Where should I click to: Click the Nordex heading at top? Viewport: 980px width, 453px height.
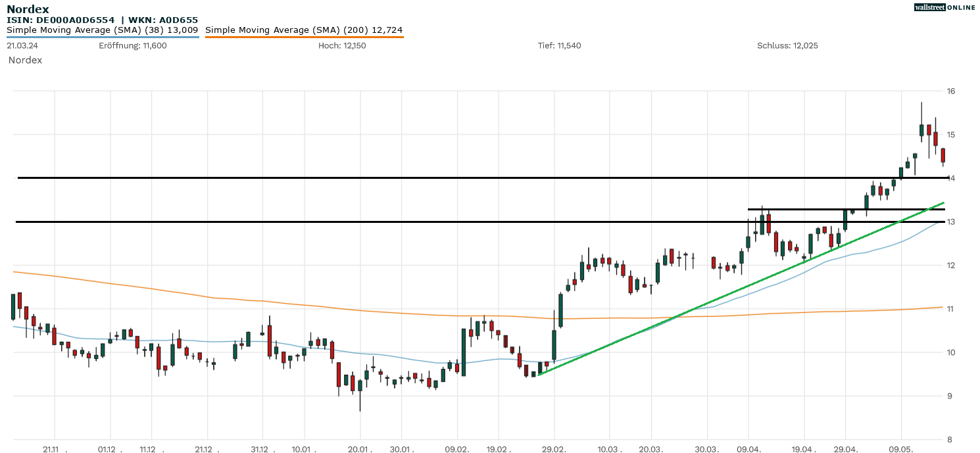coord(28,9)
